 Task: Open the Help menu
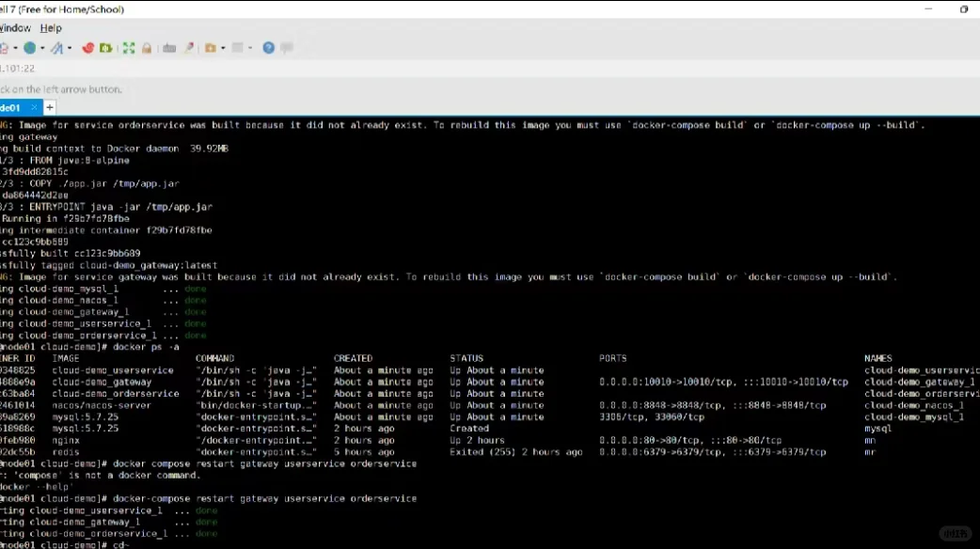tap(51, 28)
